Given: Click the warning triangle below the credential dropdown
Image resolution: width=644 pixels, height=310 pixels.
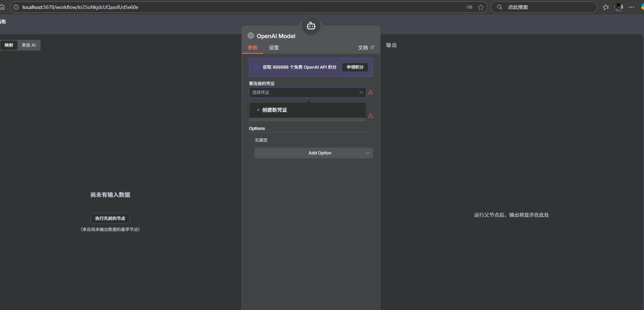Looking at the screenshot, I should tap(370, 116).
